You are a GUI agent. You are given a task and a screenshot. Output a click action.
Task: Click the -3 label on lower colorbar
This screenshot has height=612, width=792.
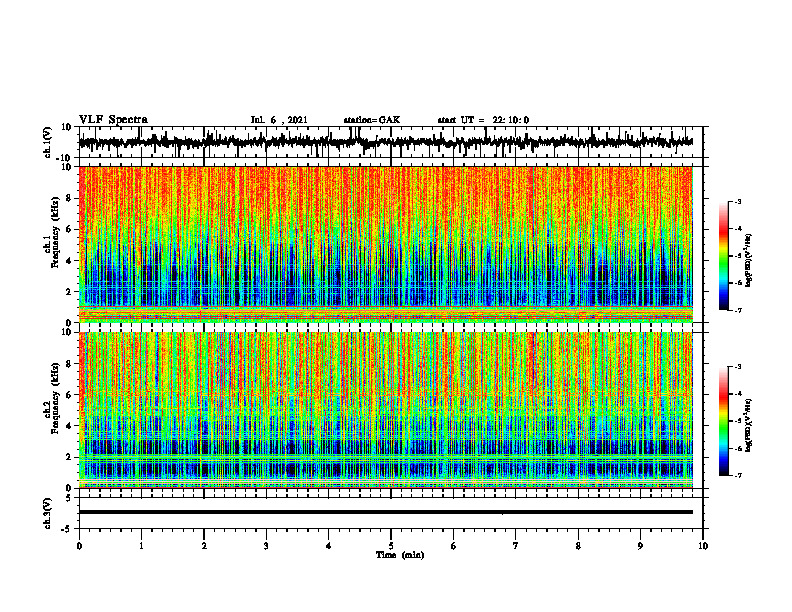click(x=737, y=367)
